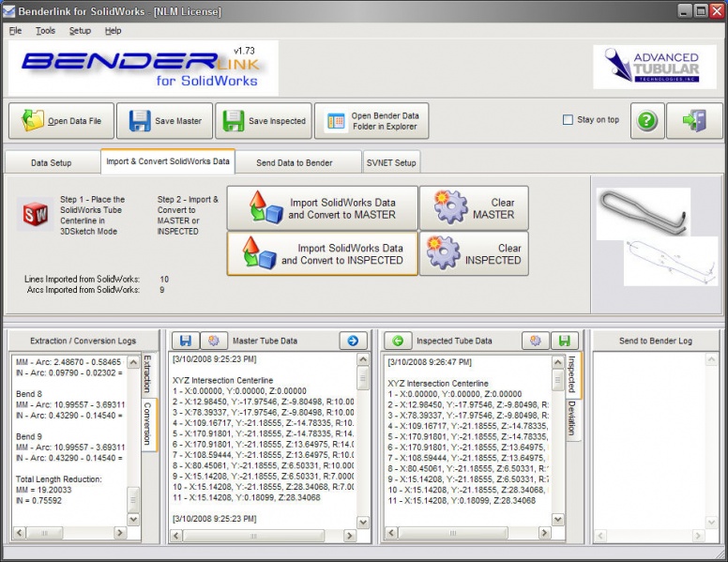Click green arrow to copy inspected data left

coord(397,341)
